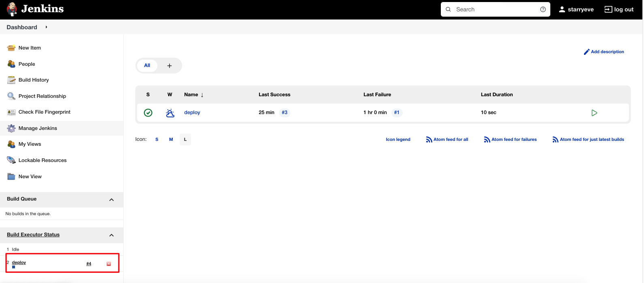The height and width of the screenshot is (283, 644).
Task: Click the Manage Jenkins gear icon
Action: click(11, 128)
